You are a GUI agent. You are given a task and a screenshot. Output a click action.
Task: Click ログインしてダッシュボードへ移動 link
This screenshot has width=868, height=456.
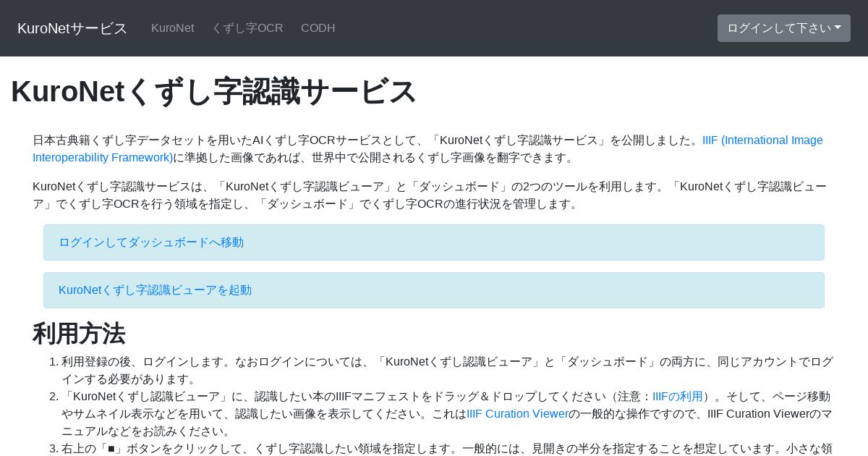coord(151,242)
